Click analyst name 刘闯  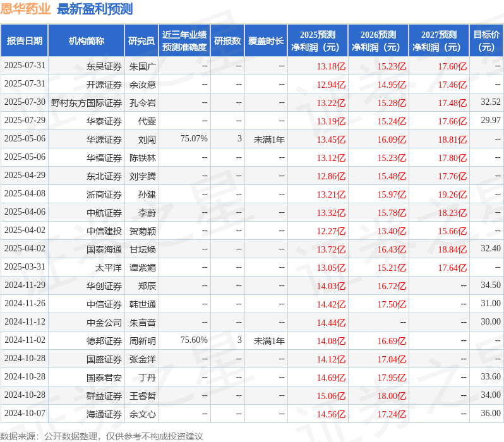pyautogui.click(x=147, y=140)
